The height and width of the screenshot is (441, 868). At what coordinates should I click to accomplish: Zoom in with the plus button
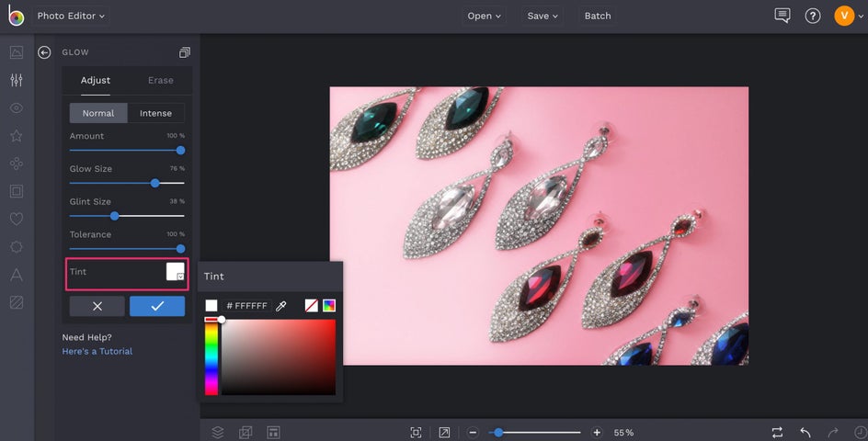(597, 432)
